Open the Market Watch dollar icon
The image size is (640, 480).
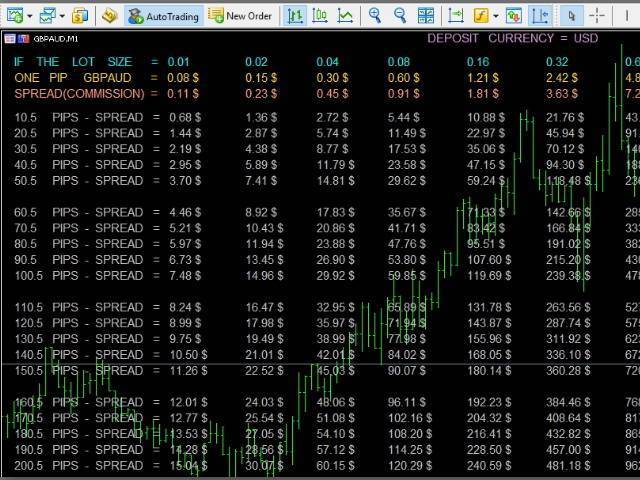point(80,15)
